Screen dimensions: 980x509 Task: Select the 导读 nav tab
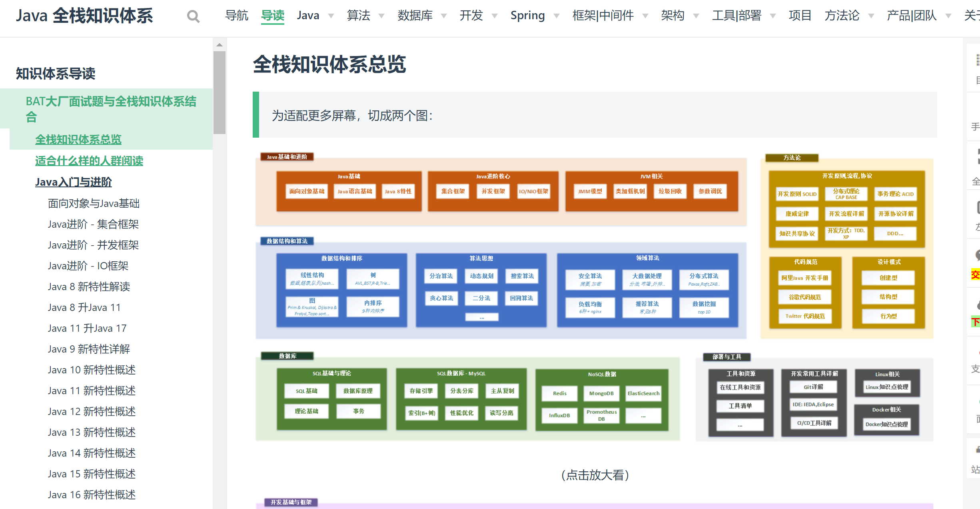tap(273, 16)
